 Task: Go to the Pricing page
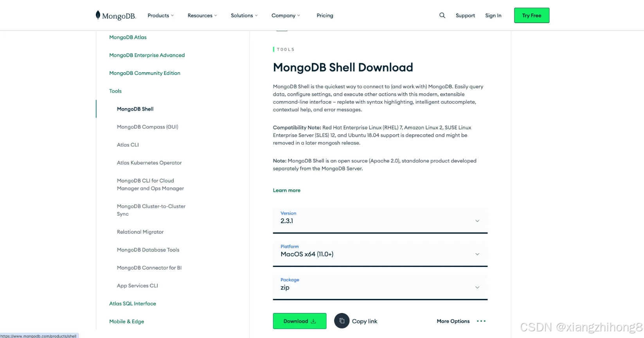[x=325, y=16]
